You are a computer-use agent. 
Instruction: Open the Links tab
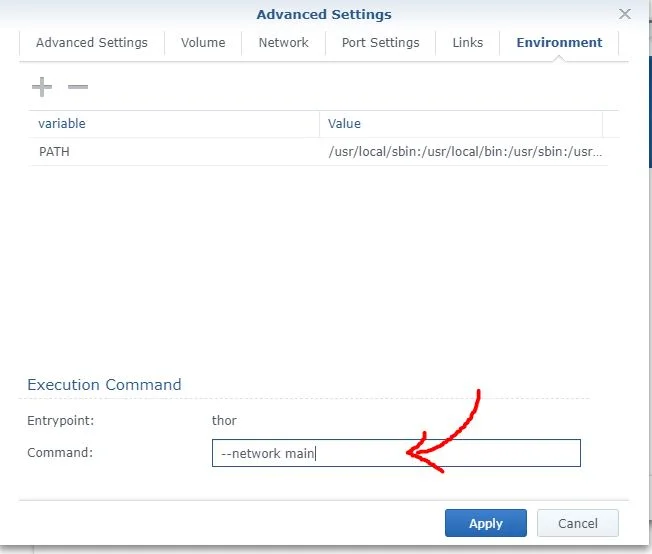click(x=467, y=43)
